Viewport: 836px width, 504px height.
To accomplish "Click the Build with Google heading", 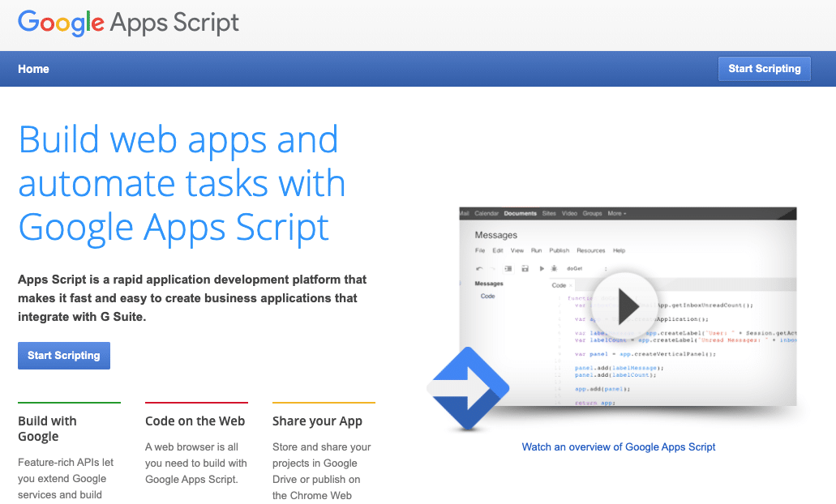I will pos(48,429).
